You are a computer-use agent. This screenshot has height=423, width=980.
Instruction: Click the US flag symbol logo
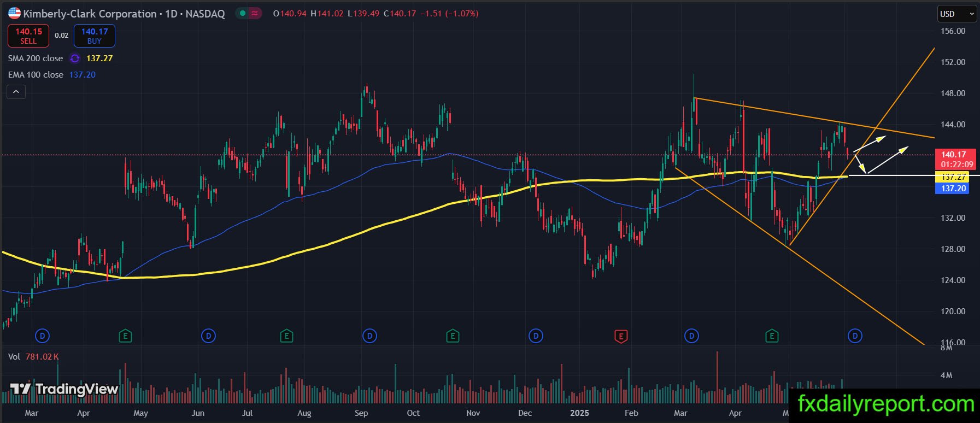tap(15, 14)
